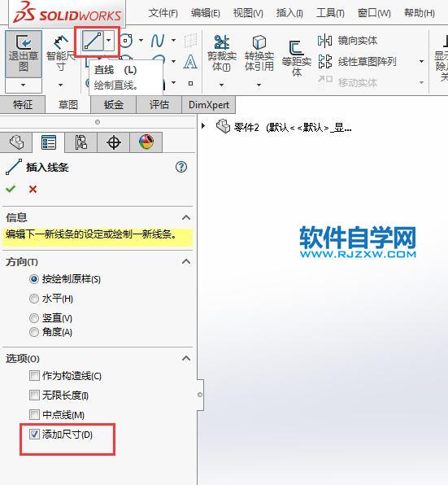Click the SOLIDWORKS logo
The image size is (448, 485).
point(67,13)
